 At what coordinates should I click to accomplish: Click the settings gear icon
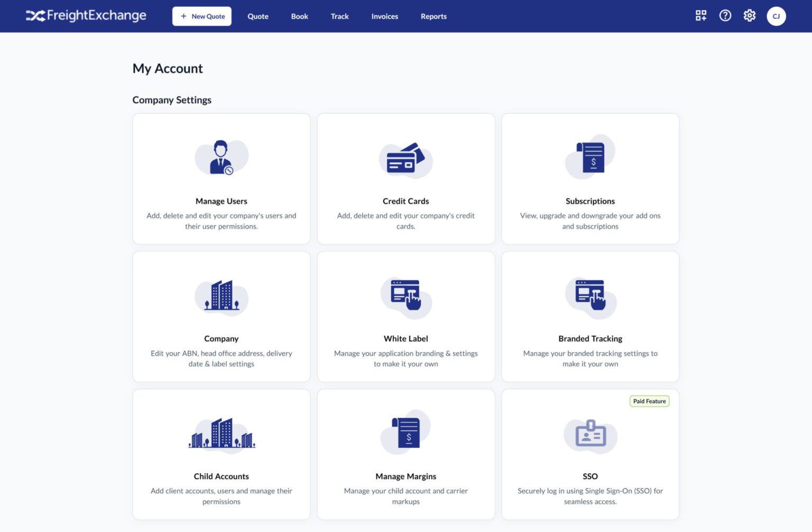point(749,16)
